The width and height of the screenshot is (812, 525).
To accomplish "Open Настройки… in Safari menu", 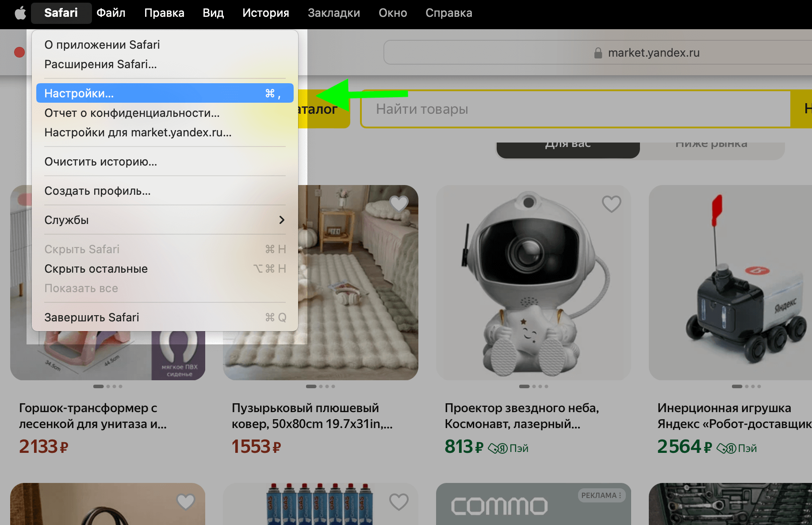I will (x=165, y=93).
